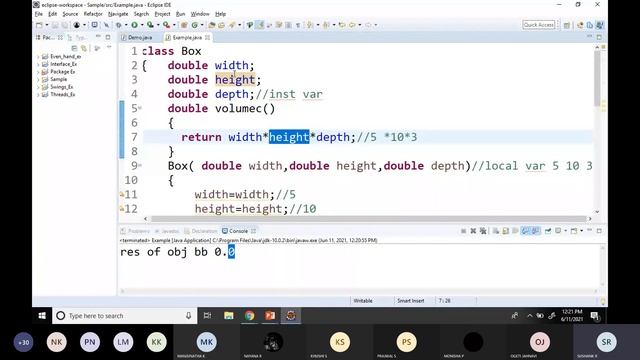Screen dimensions: 640x360
Task: Click Link with Editor in Package Explorer
Action: click(x=84, y=48)
